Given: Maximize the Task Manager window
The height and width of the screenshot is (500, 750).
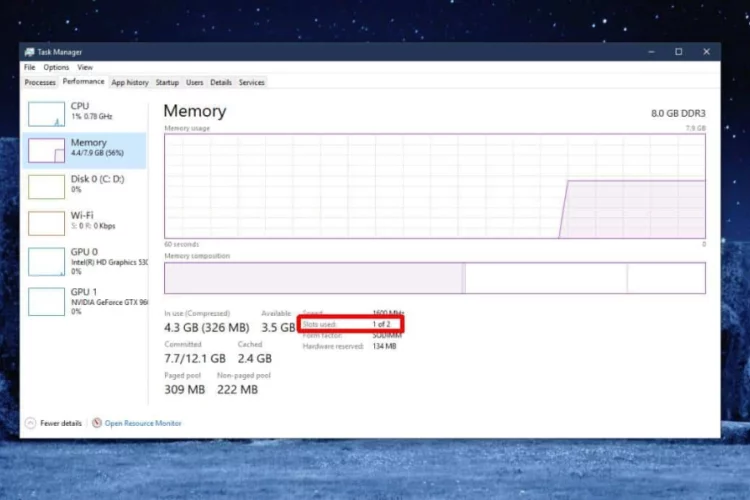Looking at the screenshot, I should (679, 52).
